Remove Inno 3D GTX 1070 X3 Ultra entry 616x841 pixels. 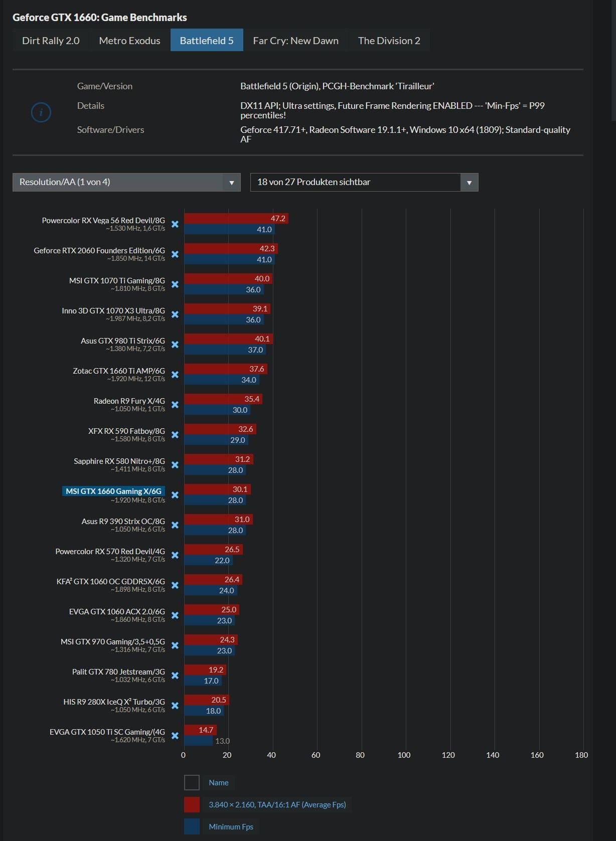[x=175, y=314]
